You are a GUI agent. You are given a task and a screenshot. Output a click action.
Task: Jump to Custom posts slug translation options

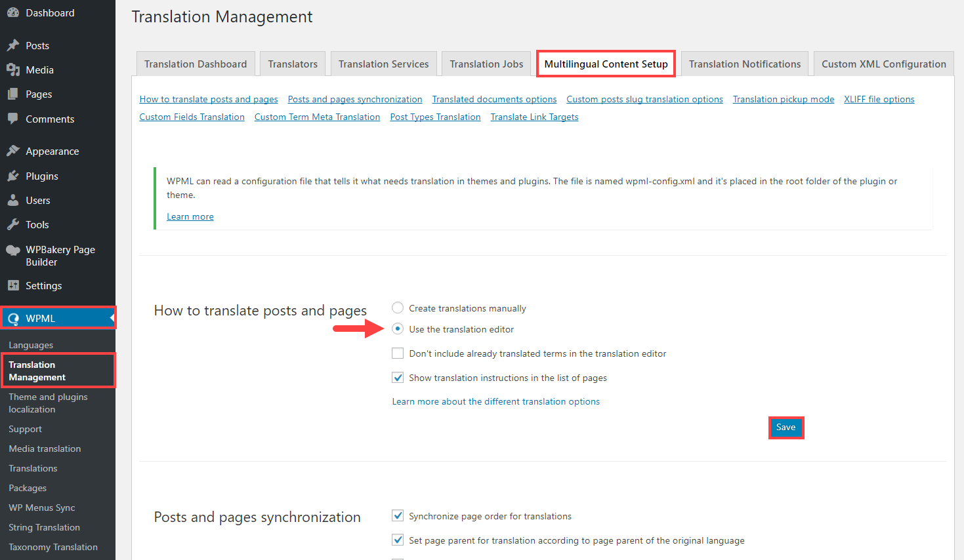[644, 99]
